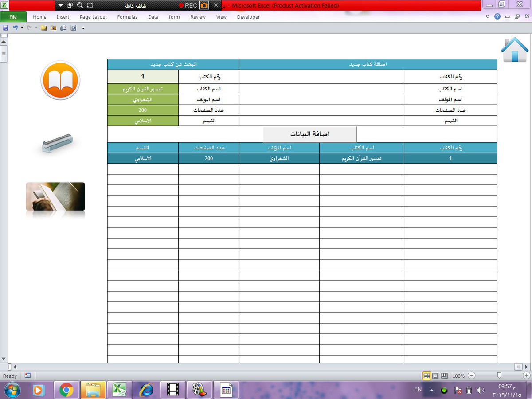This screenshot has width=532, height=399.
Task: Open Customize Quick Access Toolbar dropdown
Action: click(83, 27)
